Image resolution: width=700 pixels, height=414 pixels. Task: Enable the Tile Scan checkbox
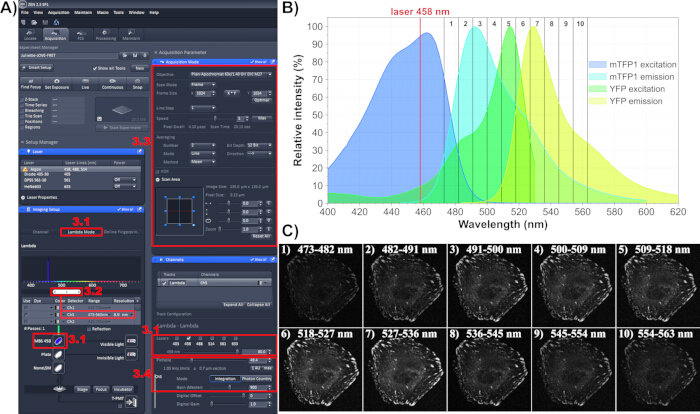pyautogui.click(x=22, y=116)
